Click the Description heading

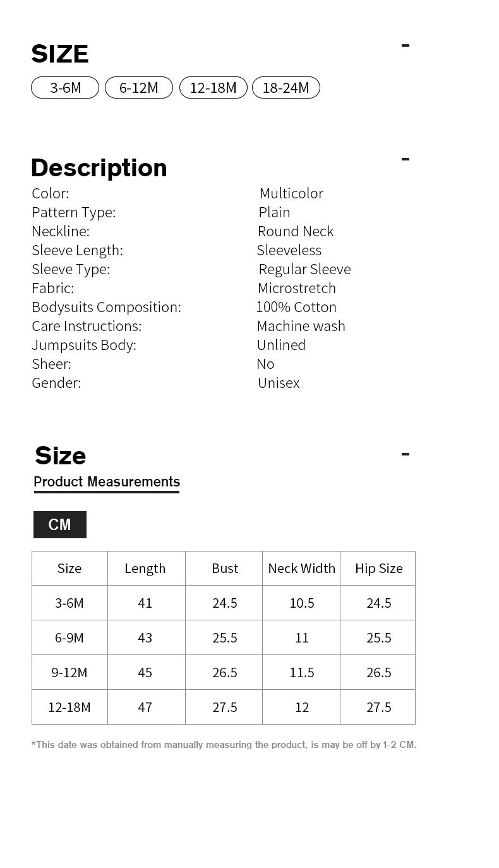99,168
